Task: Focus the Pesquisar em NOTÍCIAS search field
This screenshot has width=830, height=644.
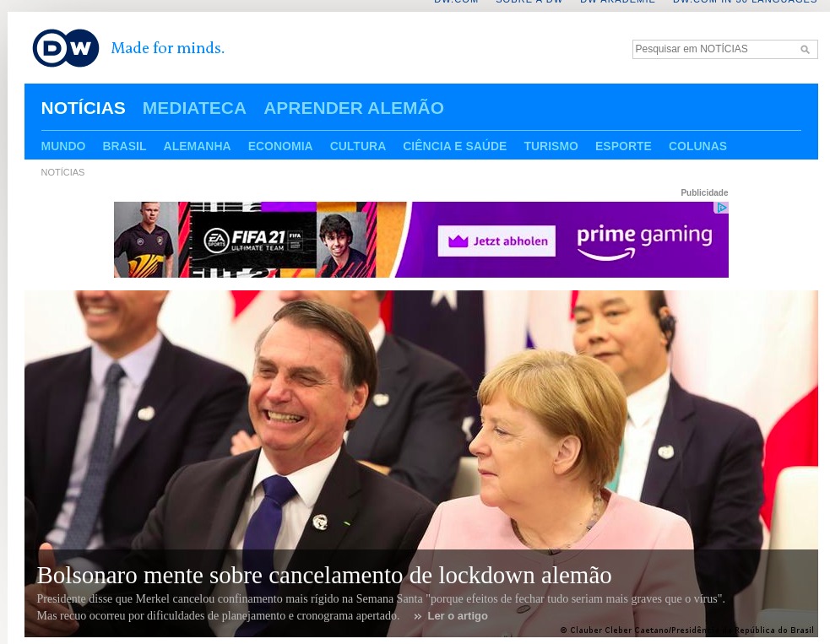Action: tap(713, 50)
